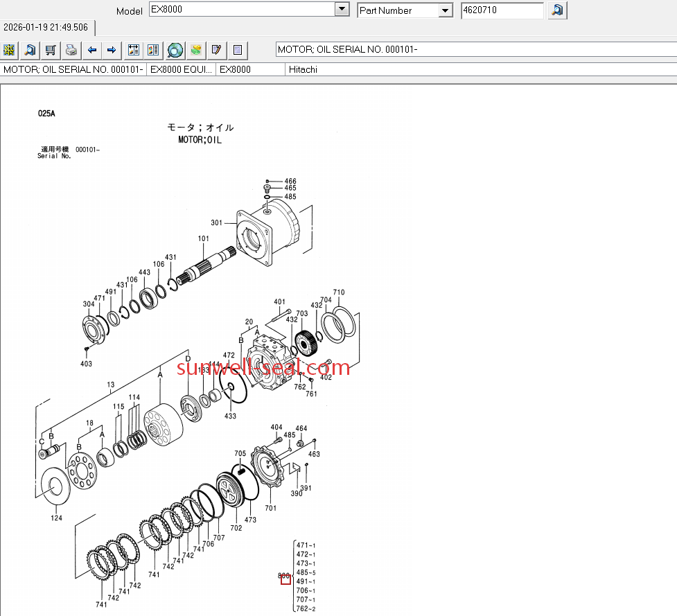The height and width of the screenshot is (616, 677).
Task: Click the red highlighted box at callout 800
Action: click(285, 579)
